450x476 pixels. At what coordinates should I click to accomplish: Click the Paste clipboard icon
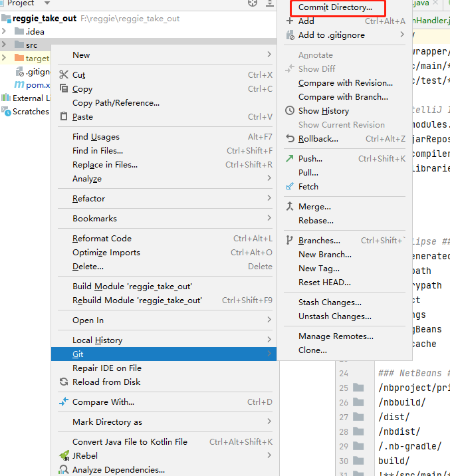coord(64,116)
